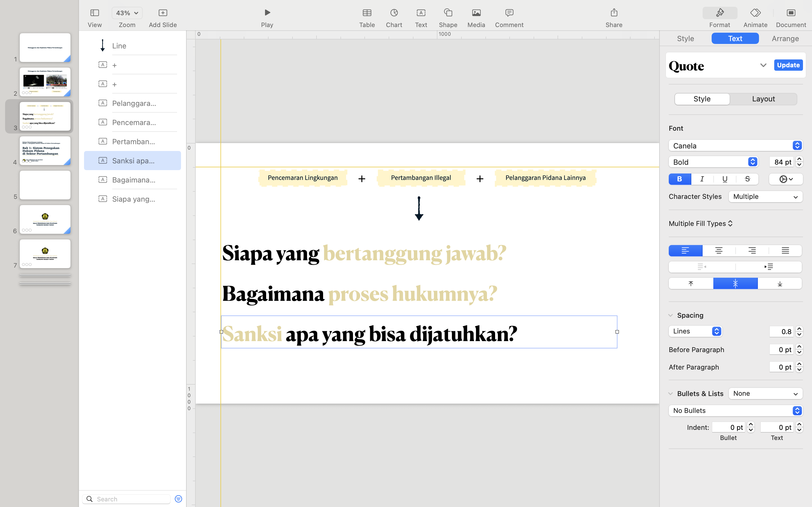The image size is (812, 507).
Task: Toggle italic text formatting
Action: (x=702, y=179)
